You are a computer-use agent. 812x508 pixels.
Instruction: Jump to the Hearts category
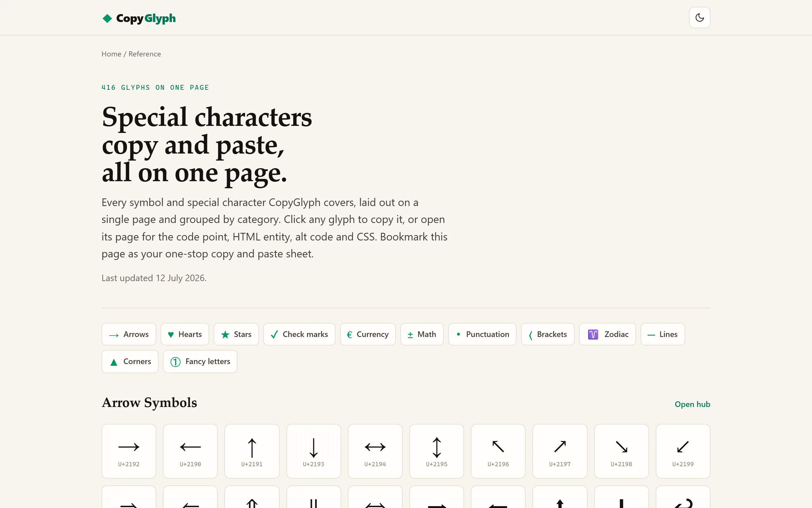185,334
